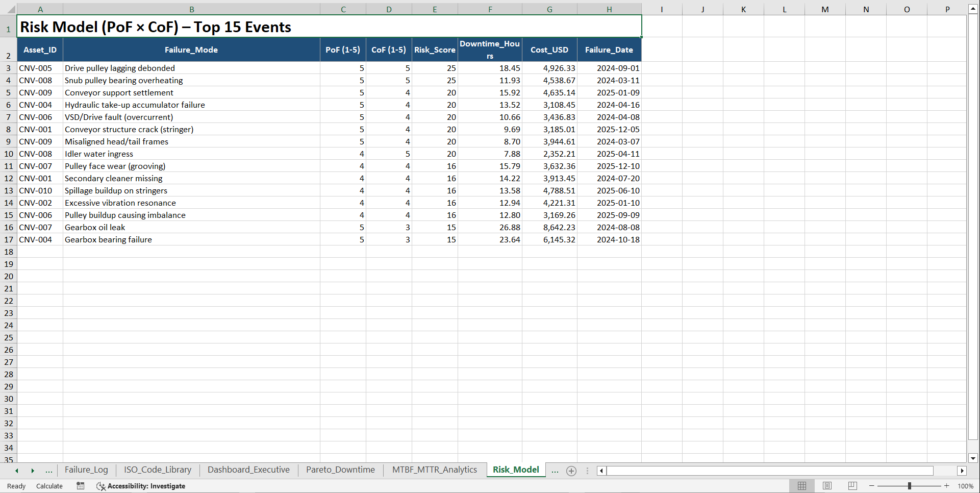Click the next-sheet navigation arrow
The image size is (980, 493).
tap(33, 471)
